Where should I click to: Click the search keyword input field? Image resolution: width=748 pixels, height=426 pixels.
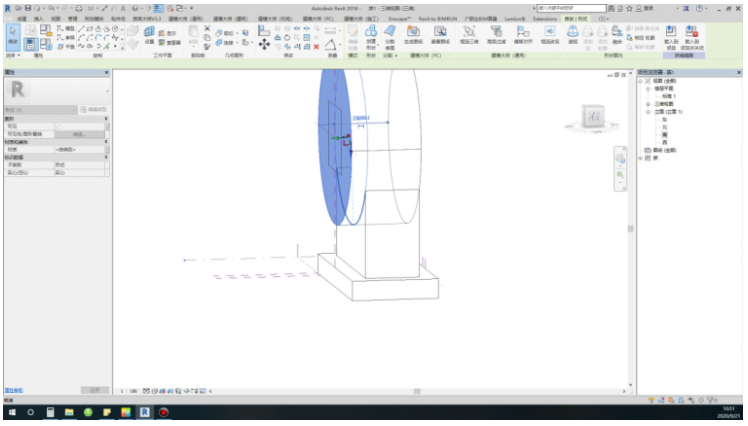click(571, 8)
